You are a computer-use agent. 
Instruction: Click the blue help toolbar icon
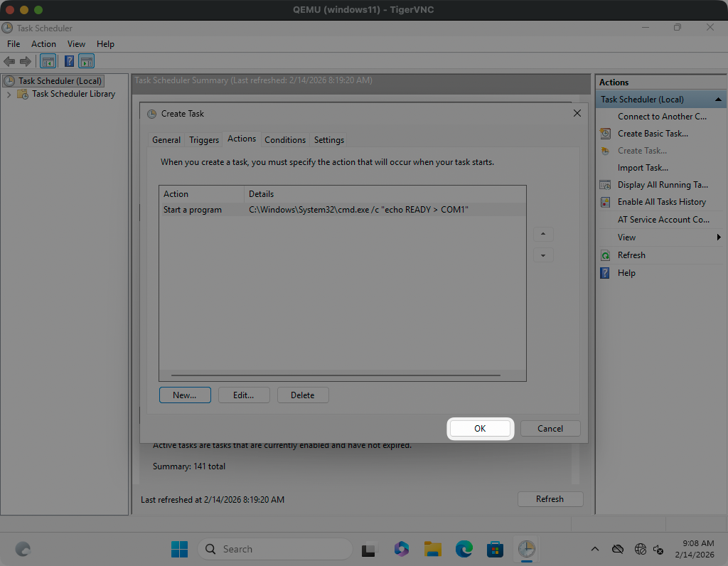coord(70,62)
